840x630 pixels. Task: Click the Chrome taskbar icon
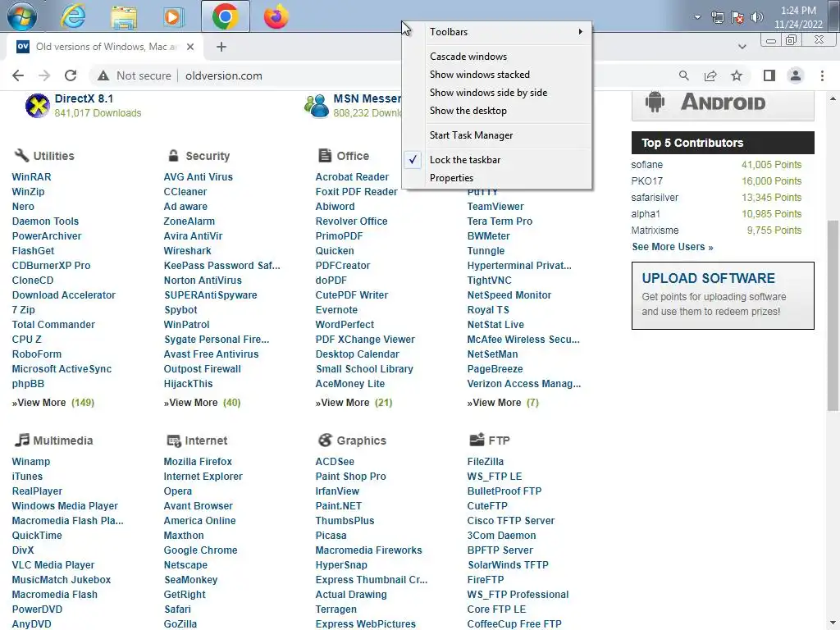pos(225,16)
